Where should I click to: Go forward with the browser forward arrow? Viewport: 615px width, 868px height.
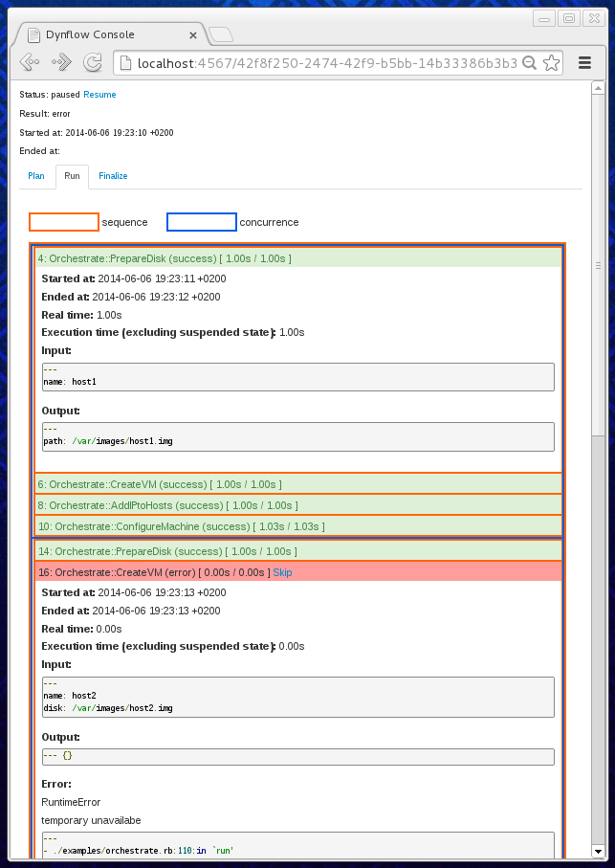point(61,62)
